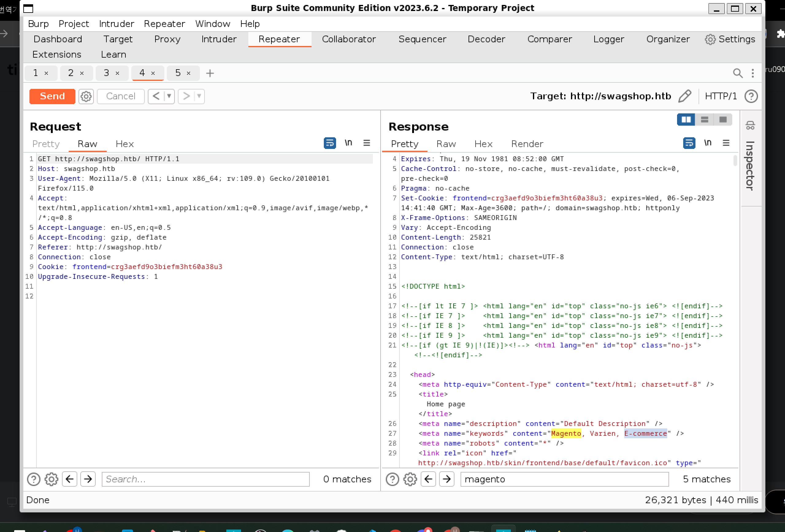Screen dimensions: 785x532
Task: Open response search settings gear icon
Action: (x=410, y=479)
